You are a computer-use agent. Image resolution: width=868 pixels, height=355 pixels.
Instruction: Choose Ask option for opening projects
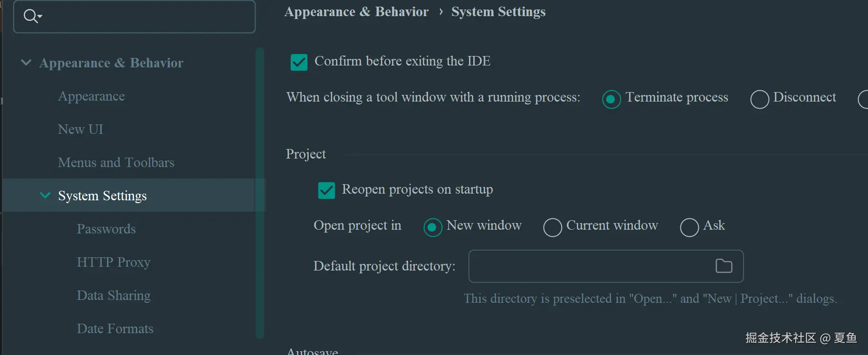click(689, 227)
